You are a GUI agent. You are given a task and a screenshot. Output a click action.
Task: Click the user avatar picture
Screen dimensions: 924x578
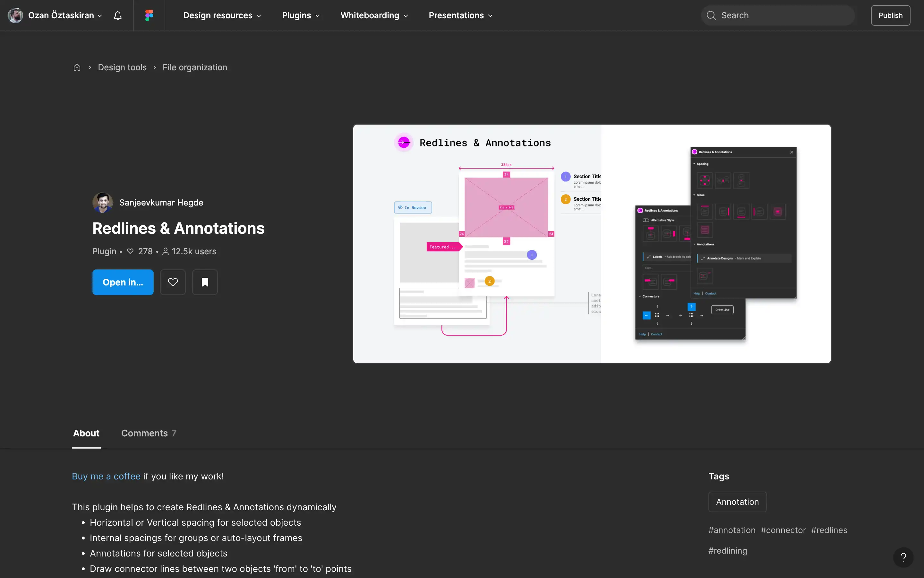(x=15, y=15)
